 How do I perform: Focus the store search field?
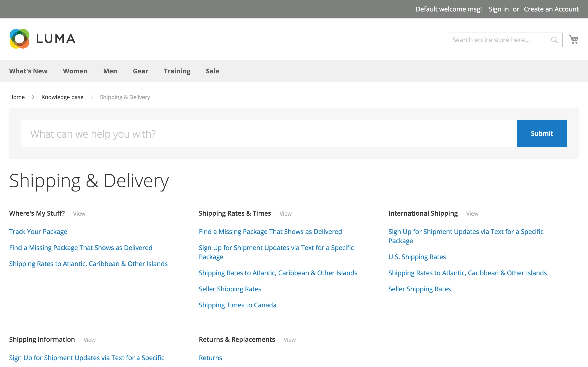(x=498, y=40)
